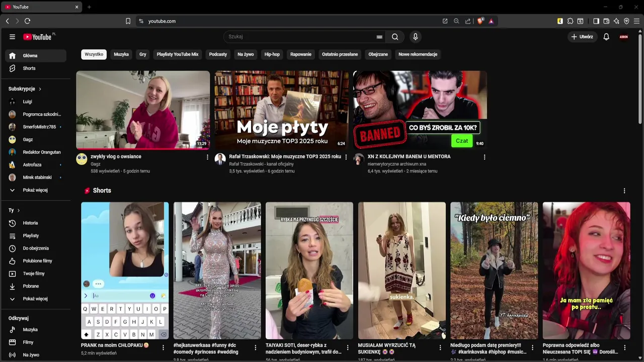644x362 pixels.
Task: Select the Nowe rekomendacje chip
Action: point(418,54)
